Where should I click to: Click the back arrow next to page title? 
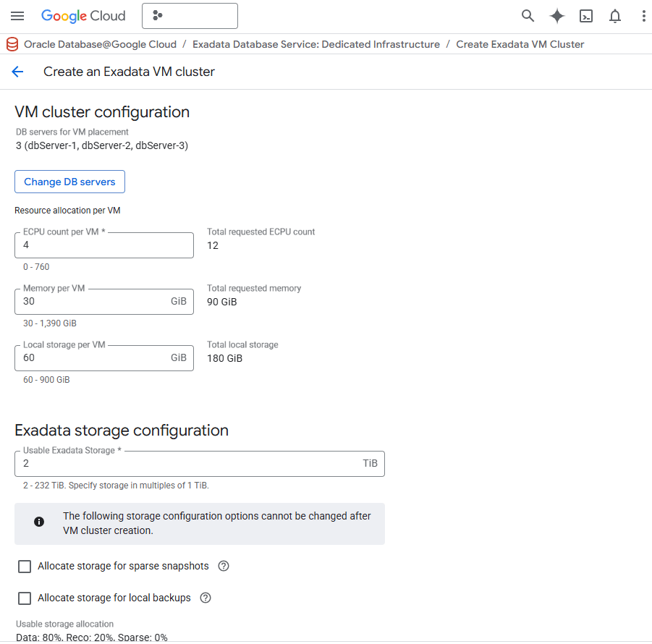[17, 72]
